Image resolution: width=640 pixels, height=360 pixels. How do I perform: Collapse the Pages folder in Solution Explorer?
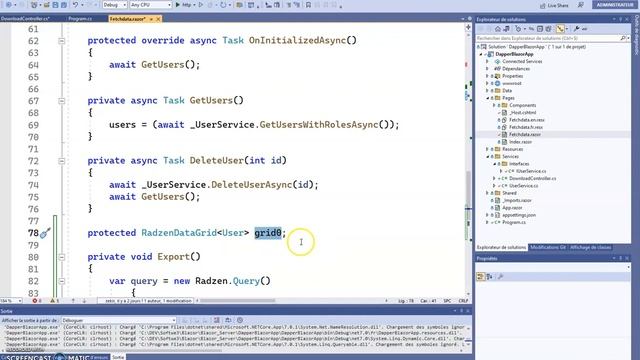487,98
